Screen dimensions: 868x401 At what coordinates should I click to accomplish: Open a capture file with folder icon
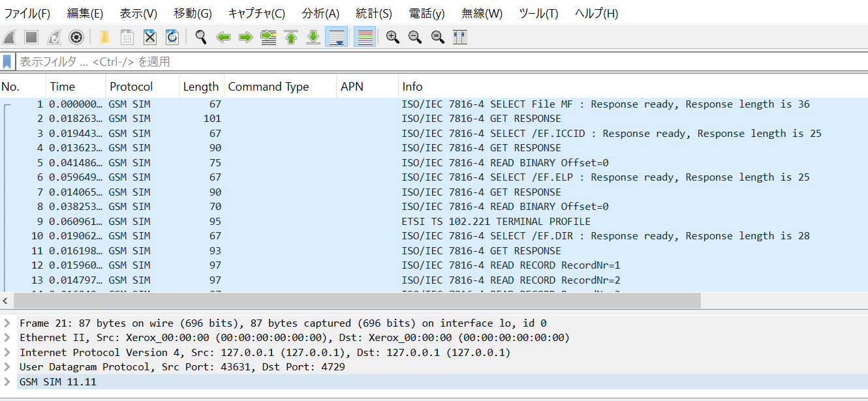[104, 38]
